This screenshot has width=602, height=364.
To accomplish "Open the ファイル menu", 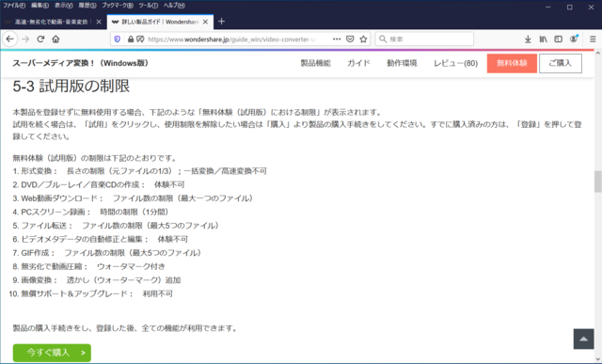I will (14, 6).
